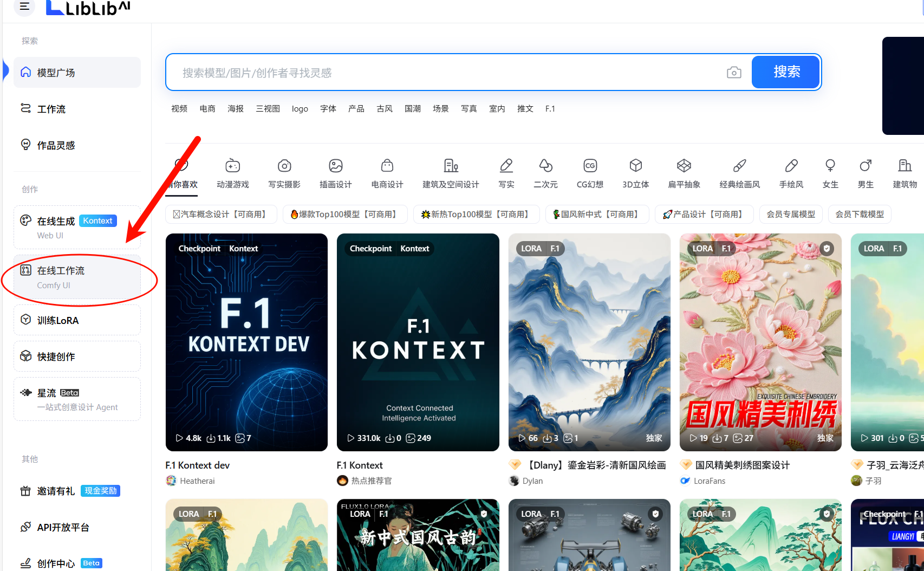Image resolution: width=924 pixels, height=571 pixels.
Task: Click the 海报 search suggestion
Action: coord(236,109)
